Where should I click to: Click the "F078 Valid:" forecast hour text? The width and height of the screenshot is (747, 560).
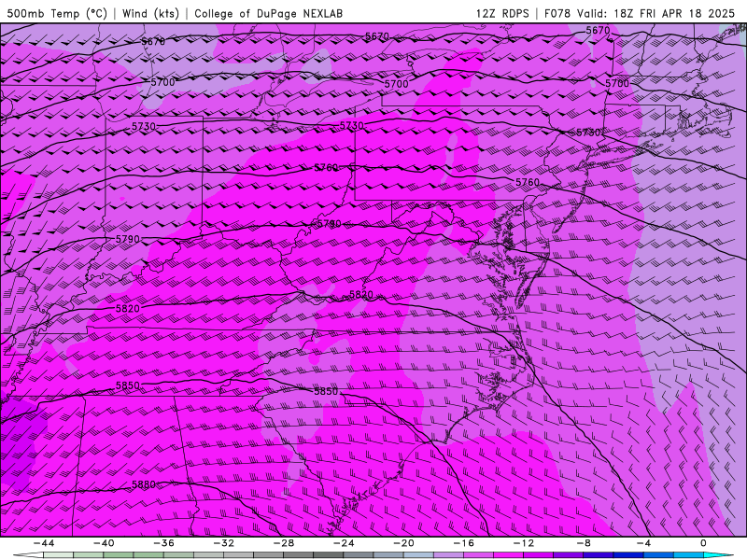(576, 13)
